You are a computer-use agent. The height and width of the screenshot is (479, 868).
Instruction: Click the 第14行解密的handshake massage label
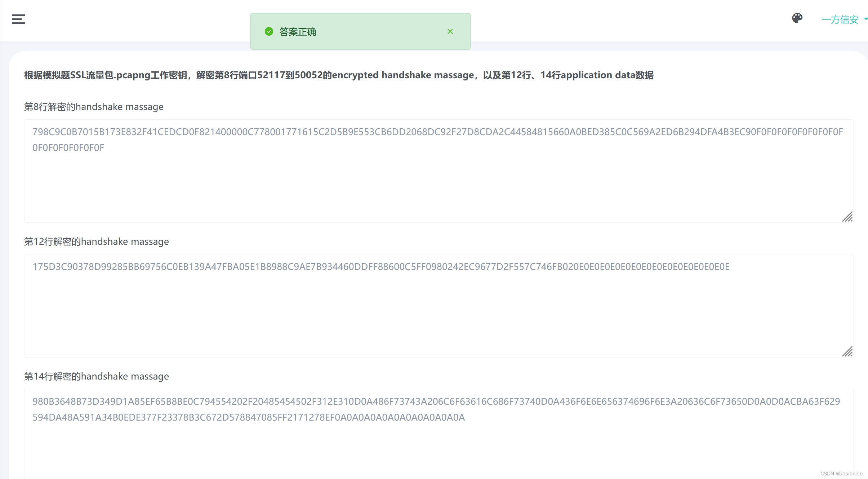point(96,377)
